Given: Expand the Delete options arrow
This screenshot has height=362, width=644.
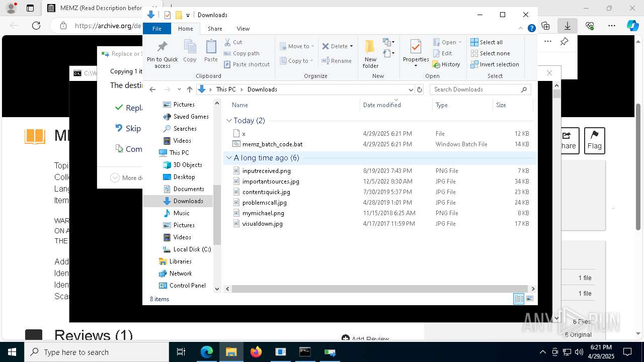Looking at the screenshot, I should click(351, 46).
